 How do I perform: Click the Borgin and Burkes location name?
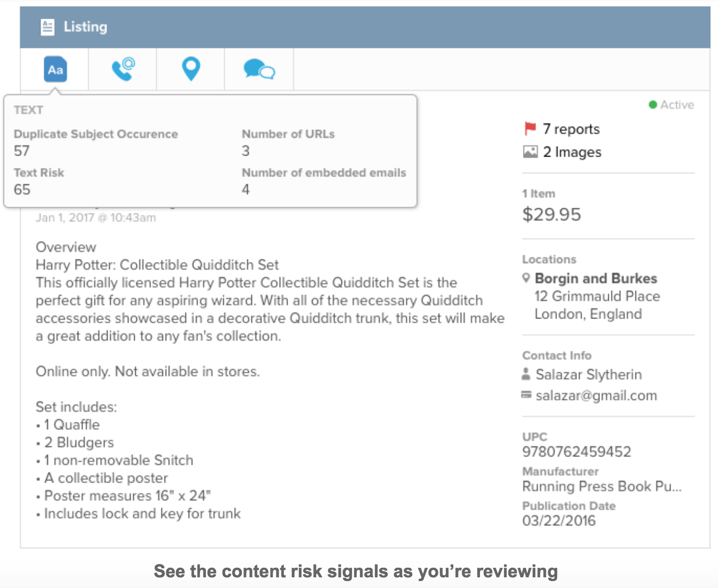tap(595, 279)
